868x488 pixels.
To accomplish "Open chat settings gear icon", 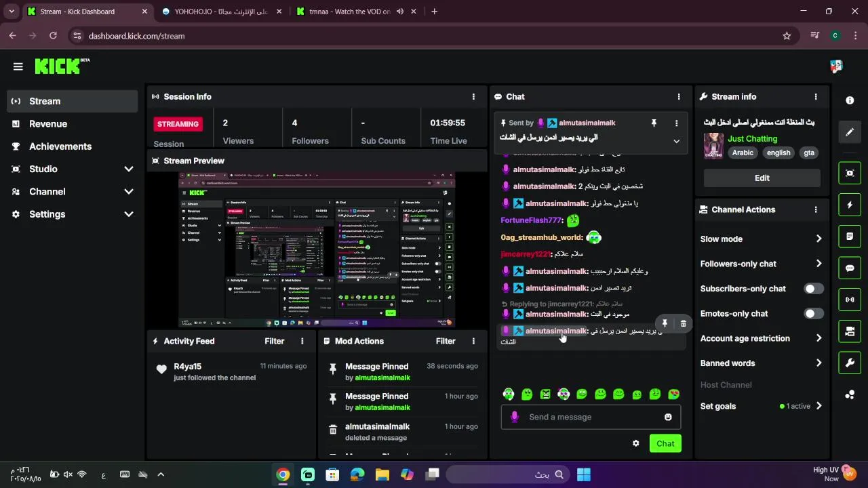I will [x=635, y=443].
